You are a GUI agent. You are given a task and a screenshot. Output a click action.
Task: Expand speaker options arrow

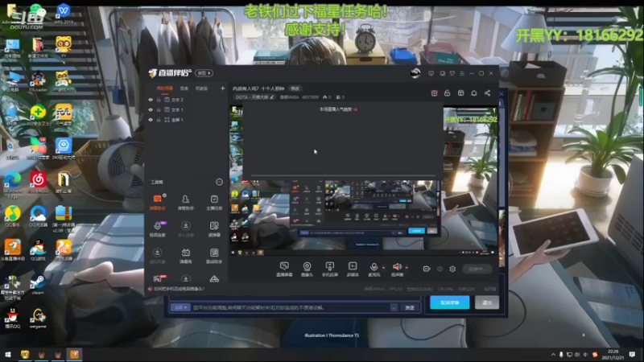407,268
